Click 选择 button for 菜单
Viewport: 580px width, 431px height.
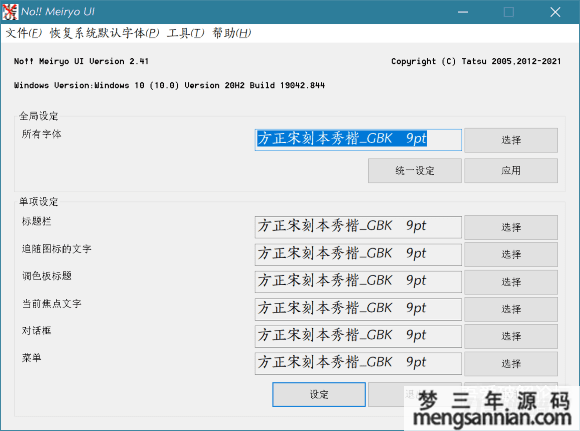point(511,364)
